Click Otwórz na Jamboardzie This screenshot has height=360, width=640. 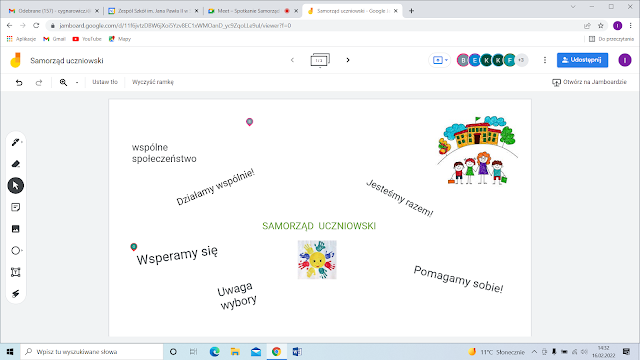point(589,82)
